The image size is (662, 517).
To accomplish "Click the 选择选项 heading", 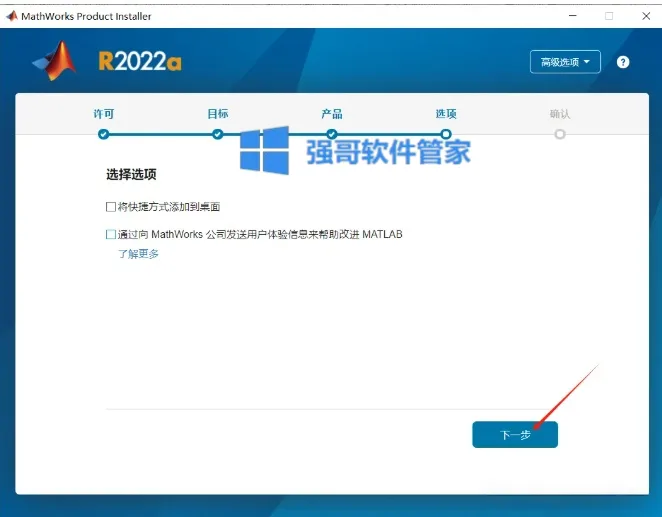I will coord(131,174).
